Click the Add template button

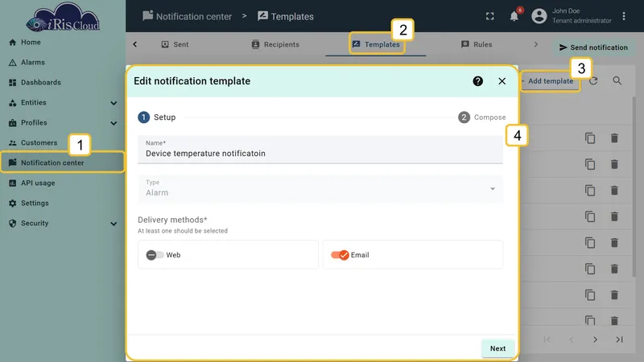[551, 81]
